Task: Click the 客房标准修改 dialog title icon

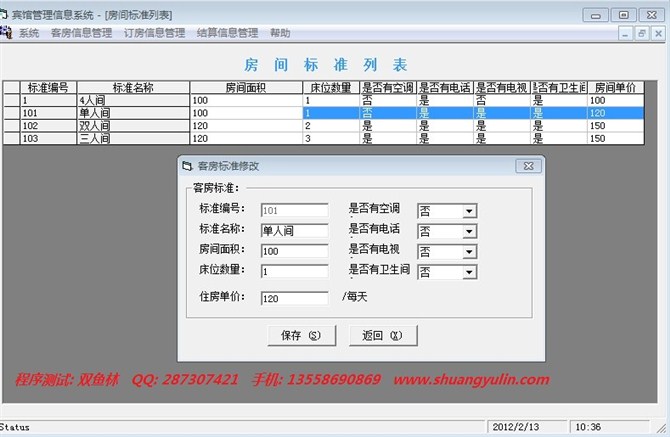Action: coord(187,166)
